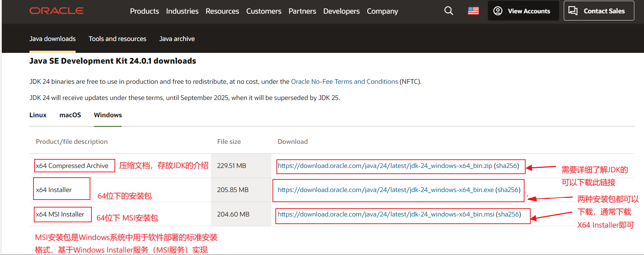This screenshot has height=255, width=644.
Task: Switch to the Linux tab
Action: point(38,115)
